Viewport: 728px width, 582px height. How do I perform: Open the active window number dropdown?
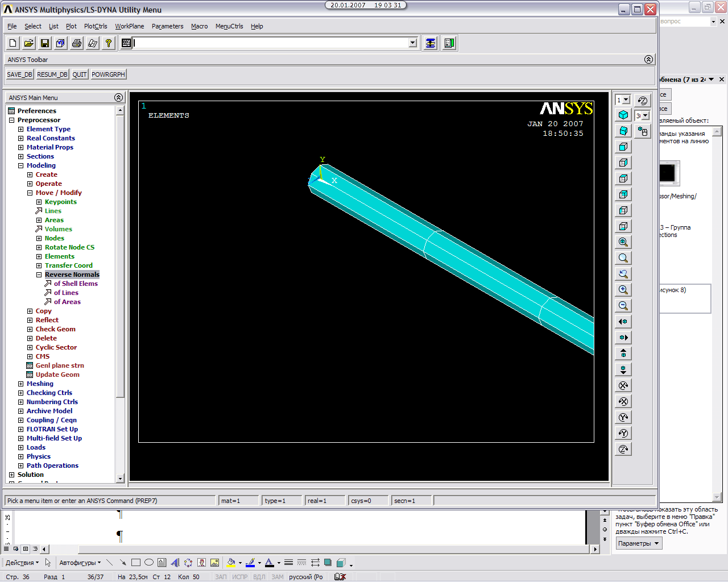[627, 100]
